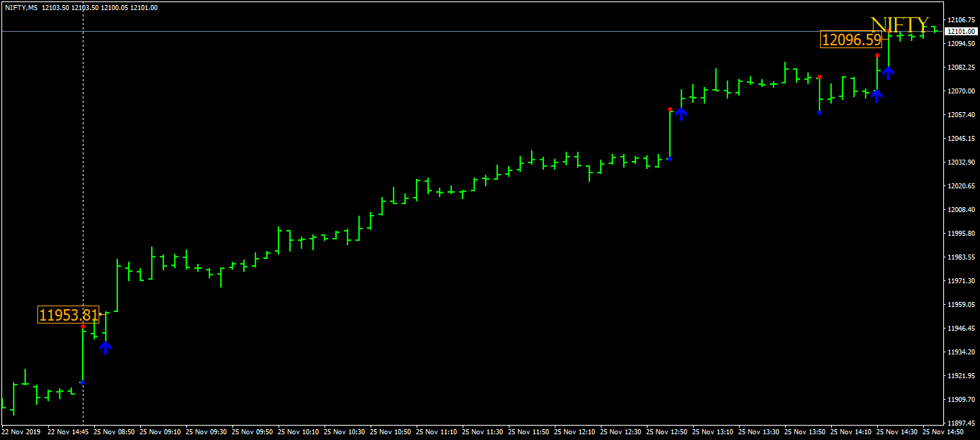Click the 25 Nov 13:30 time axis label
Image resolution: width=980 pixels, height=440 pixels.
759,433
